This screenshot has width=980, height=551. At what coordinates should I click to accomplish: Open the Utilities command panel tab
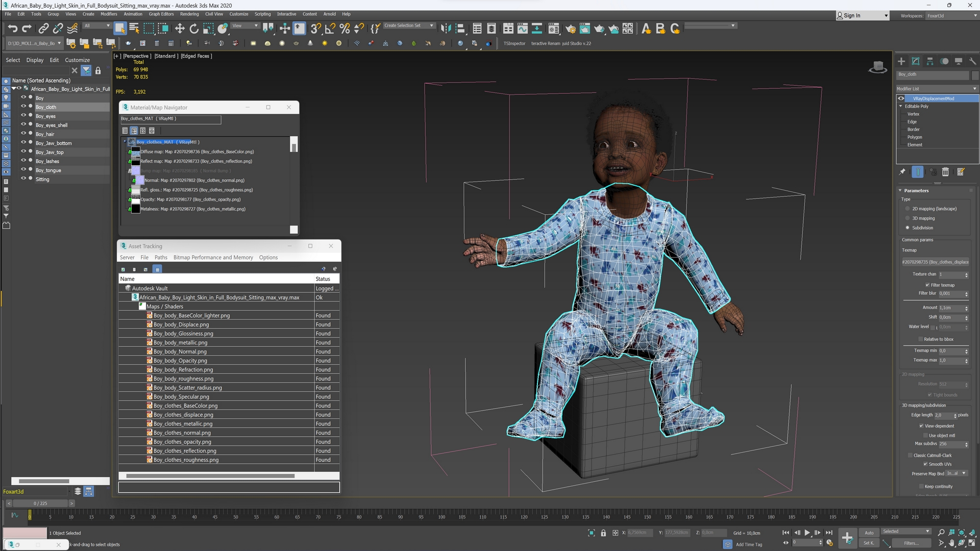coord(973,61)
